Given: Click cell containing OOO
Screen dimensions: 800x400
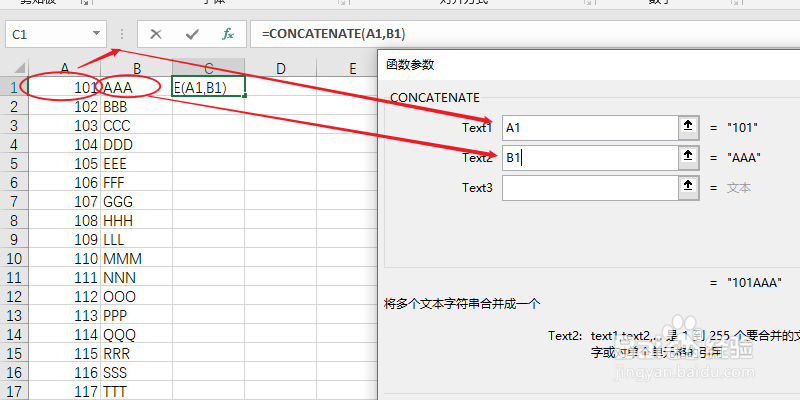Looking at the screenshot, I should pyautogui.click(x=137, y=296).
